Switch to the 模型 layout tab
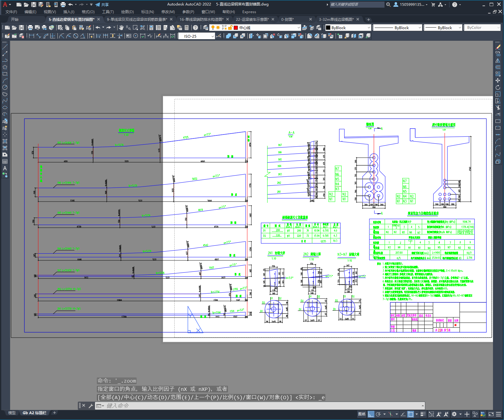Screen dimensions: 504x420 12,413
